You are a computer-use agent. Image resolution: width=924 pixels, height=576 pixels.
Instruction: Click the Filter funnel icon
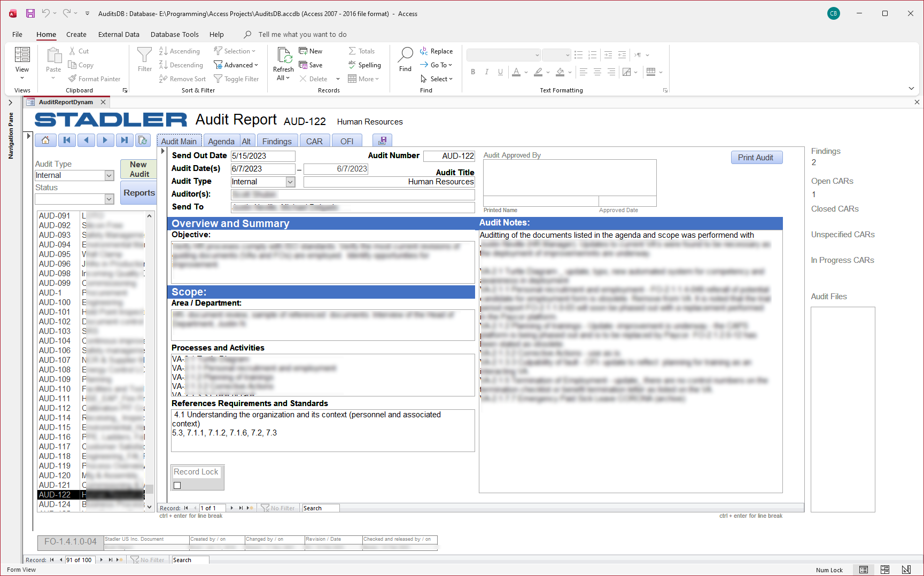tap(144, 55)
